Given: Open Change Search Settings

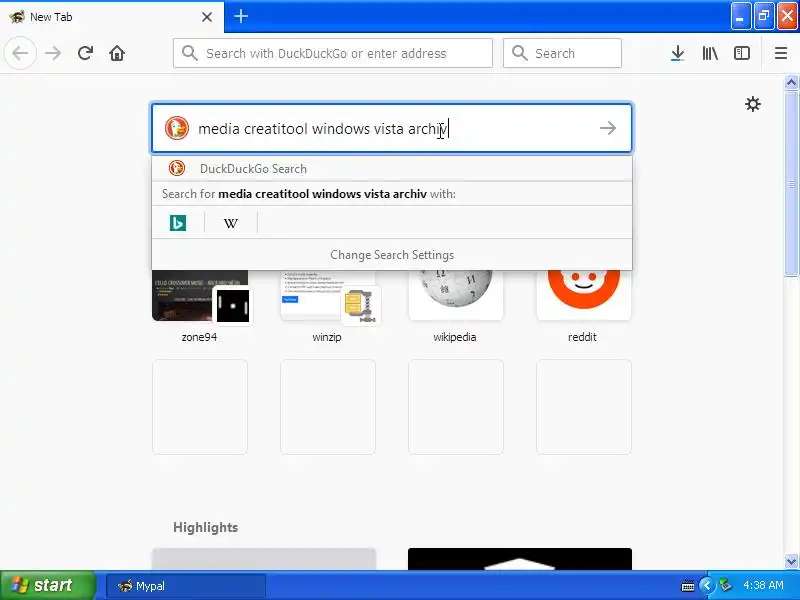Looking at the screenshot, I should coord(392,255).
